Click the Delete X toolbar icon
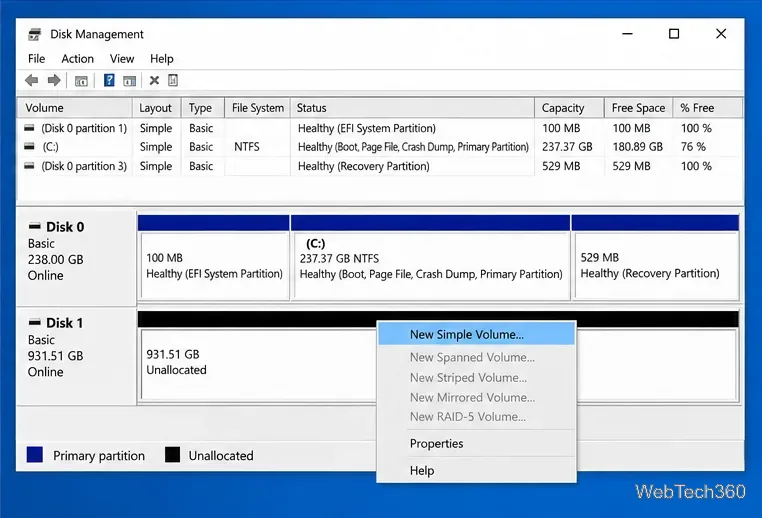 pyautogui.click(x=154, y=80)
